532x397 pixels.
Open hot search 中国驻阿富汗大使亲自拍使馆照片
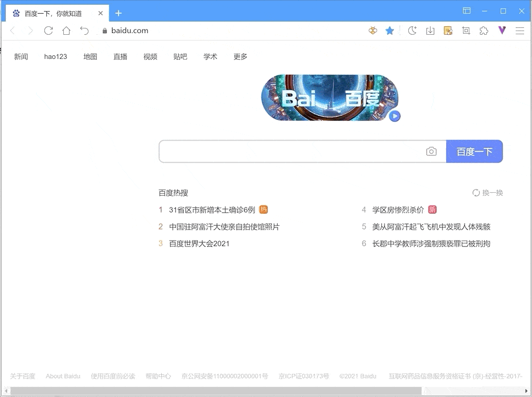[x=224, y=227]
